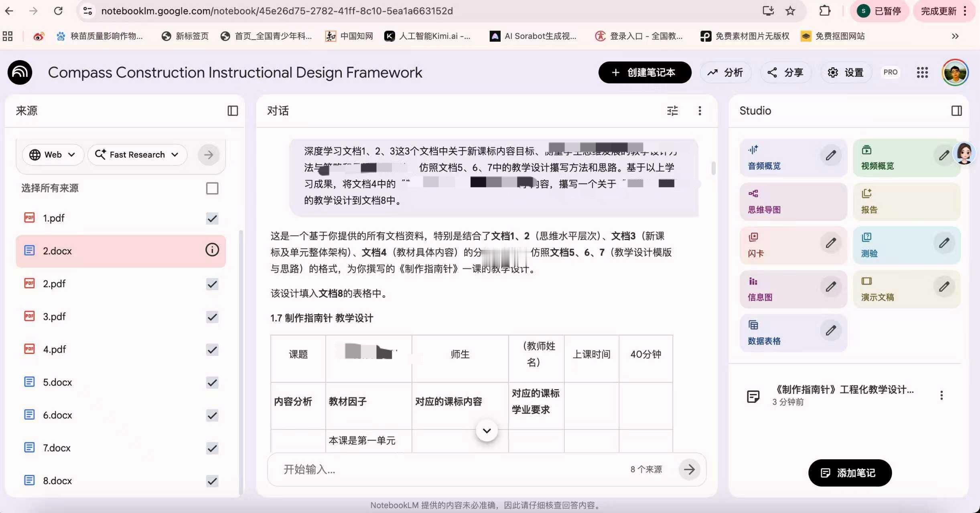Check the 选择所有来源 checkbox

[212, 188]
